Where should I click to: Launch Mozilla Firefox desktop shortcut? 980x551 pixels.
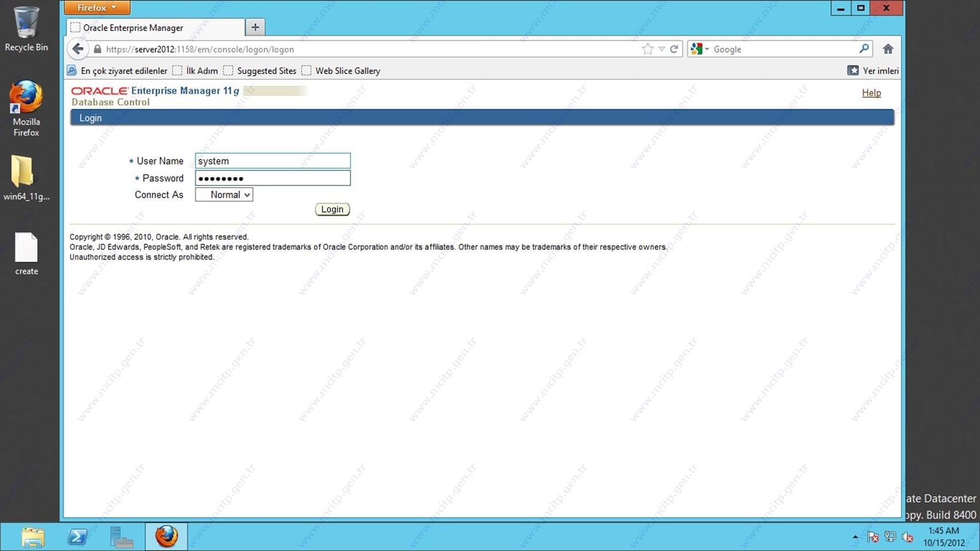point(26,108)
